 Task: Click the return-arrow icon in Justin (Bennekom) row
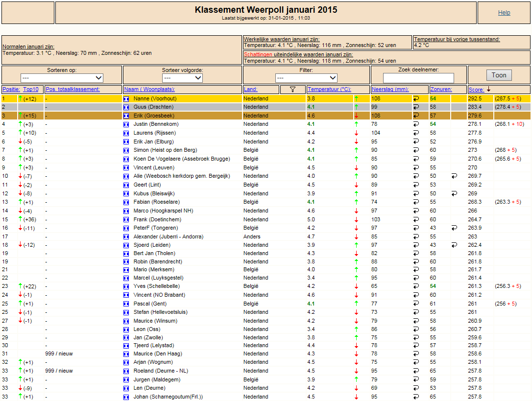click(416, 124)
